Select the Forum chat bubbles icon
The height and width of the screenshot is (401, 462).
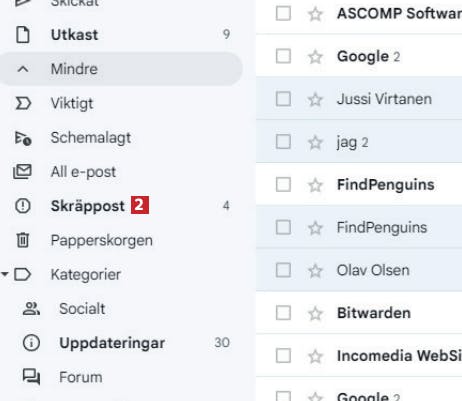31,377
